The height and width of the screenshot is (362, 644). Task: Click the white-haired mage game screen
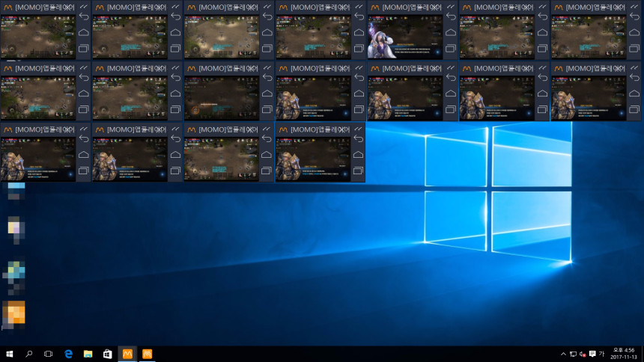point(405,37)
